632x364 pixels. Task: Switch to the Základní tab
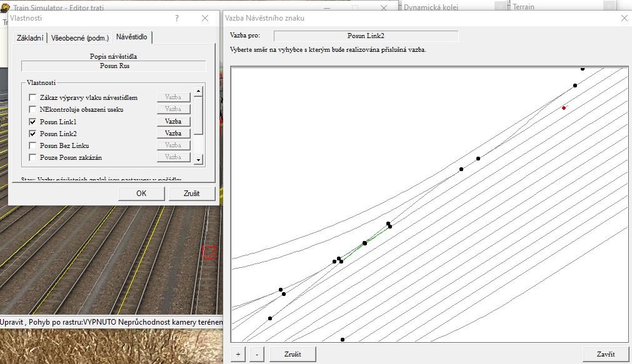[29, 38]
